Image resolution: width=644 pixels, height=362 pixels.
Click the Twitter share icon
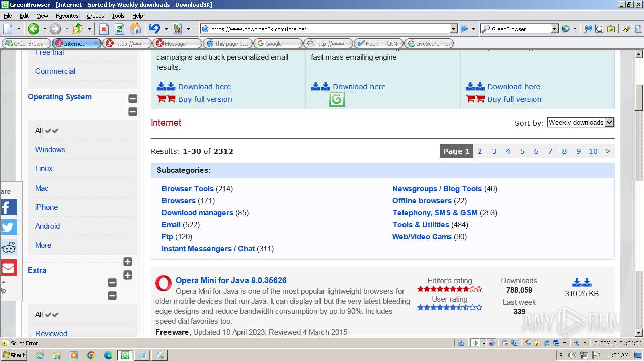point(9,227)
